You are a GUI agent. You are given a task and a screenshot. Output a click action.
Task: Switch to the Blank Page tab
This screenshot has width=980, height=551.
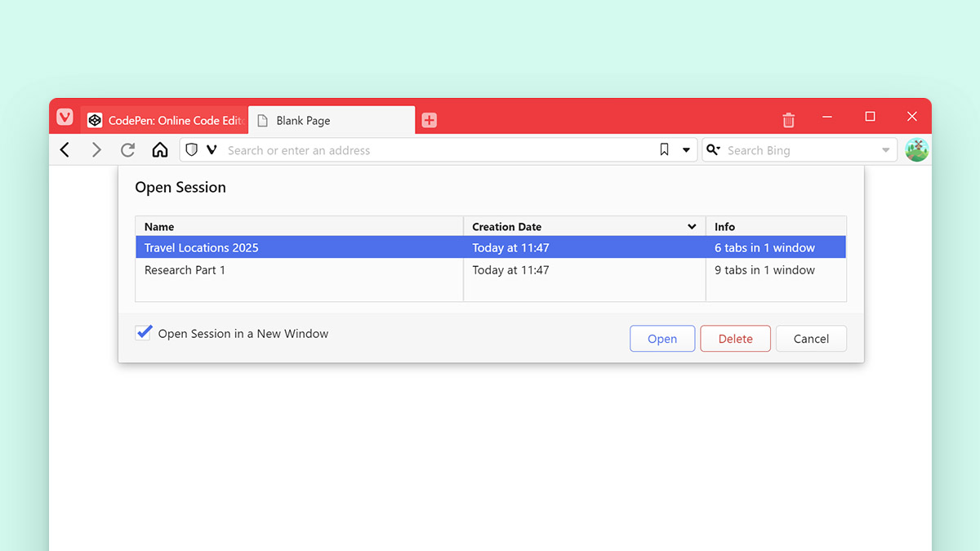(332, 120)
